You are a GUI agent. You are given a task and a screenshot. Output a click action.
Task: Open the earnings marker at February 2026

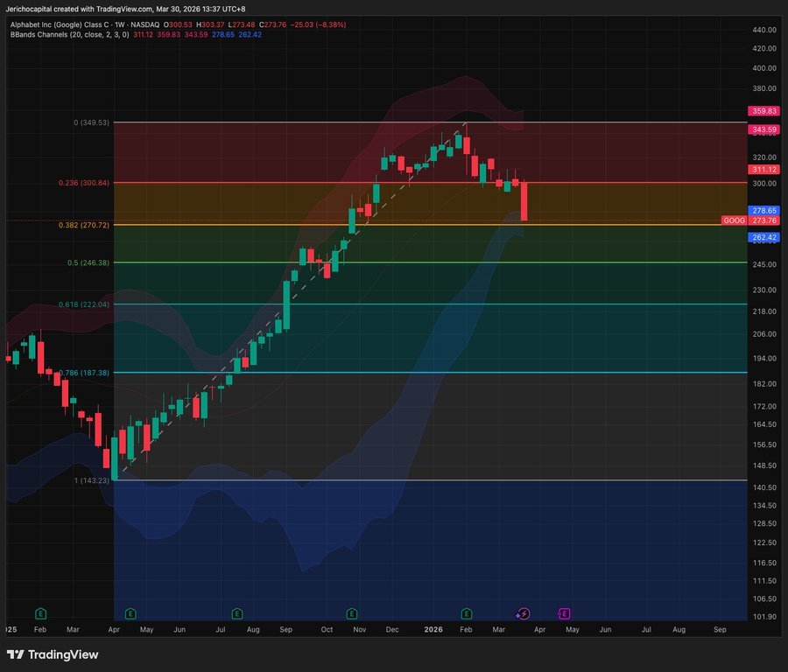(467, 613)
